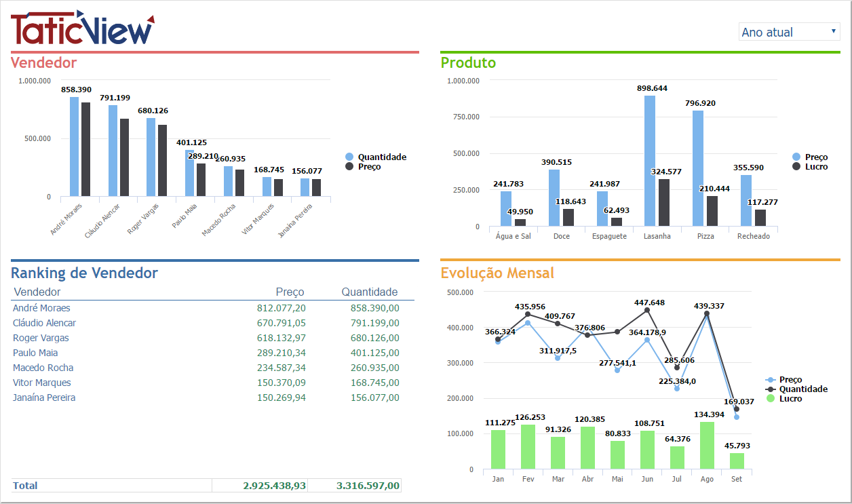Click the 'Ranking de Vendedor' panel title
This screenshot has height=504, width=852.
84,273
